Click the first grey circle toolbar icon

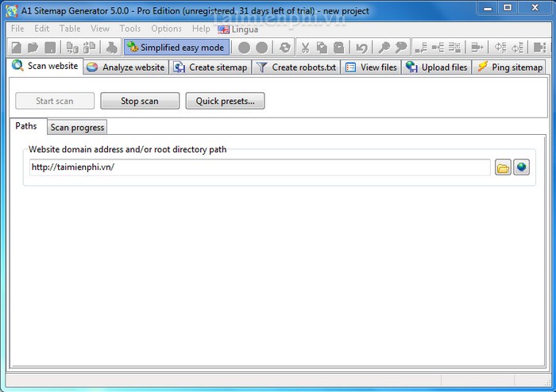244,48
